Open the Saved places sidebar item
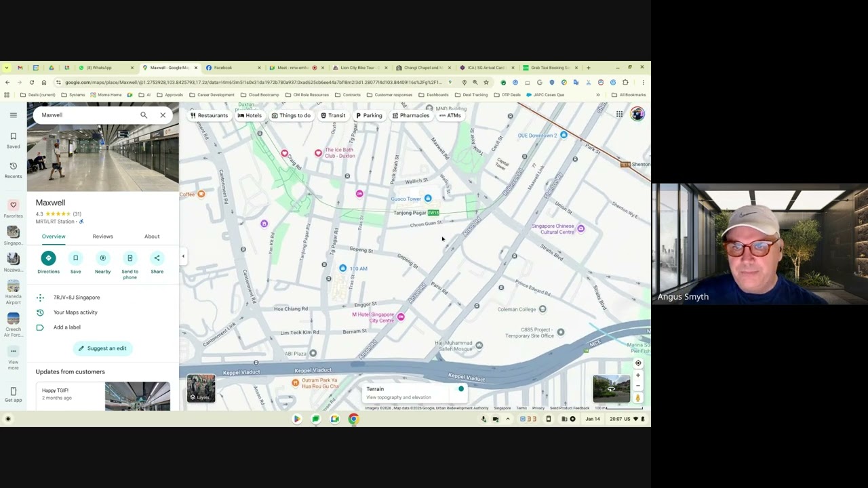 [x=13, y=140]
